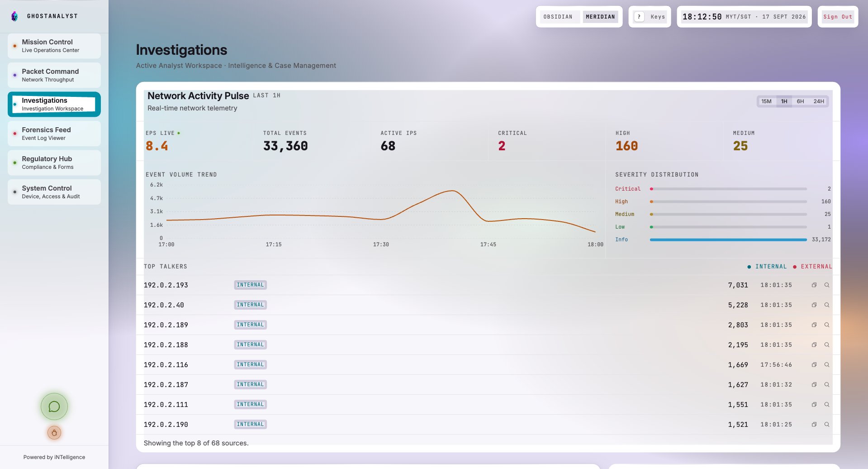Open Forensics Feed in sidebar

pyautogui.click(x=54, y=134)
